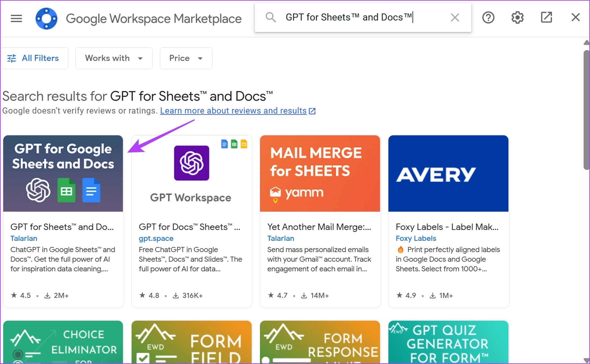Click the 4.8 star rating
This screenshot has height=364, width=590.
tap(149, 295)
